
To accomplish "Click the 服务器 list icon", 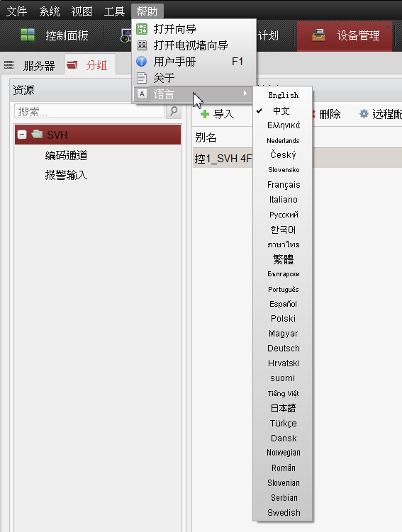I will pyautogui.click(x=9, y=64).
